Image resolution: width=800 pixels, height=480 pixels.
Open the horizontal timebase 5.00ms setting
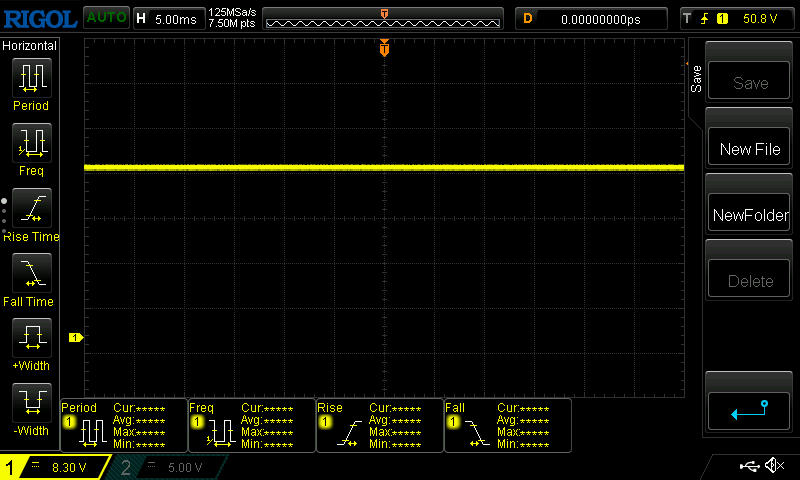tap(167, 18)
